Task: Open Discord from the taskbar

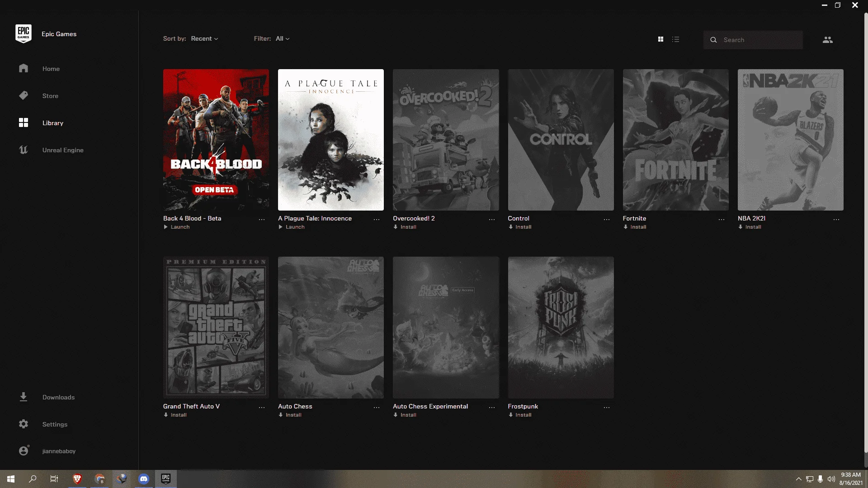Action: pyautogui.click(x=144, y=479)
